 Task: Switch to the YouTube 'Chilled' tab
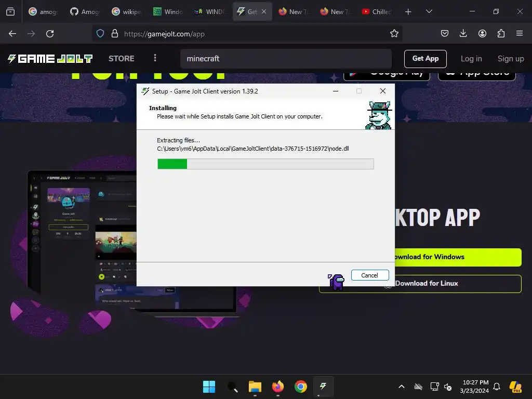point(377,11)
